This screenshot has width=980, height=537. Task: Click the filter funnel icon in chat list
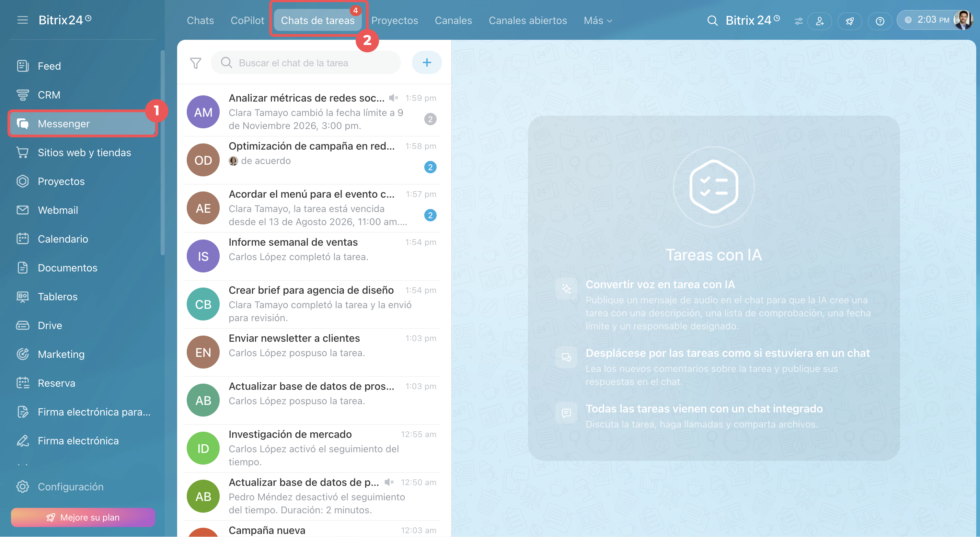pyautogui.click(x=196, y=63)
